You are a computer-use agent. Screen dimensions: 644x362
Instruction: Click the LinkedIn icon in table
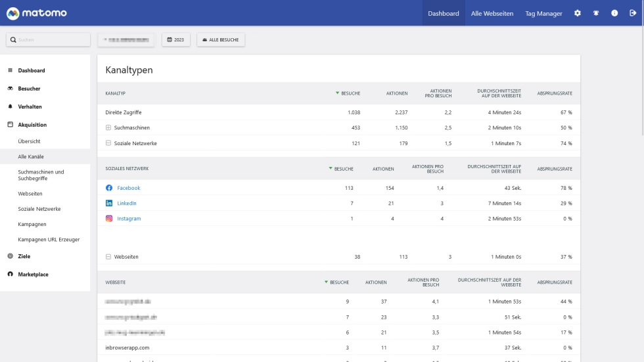click(109, 204)
